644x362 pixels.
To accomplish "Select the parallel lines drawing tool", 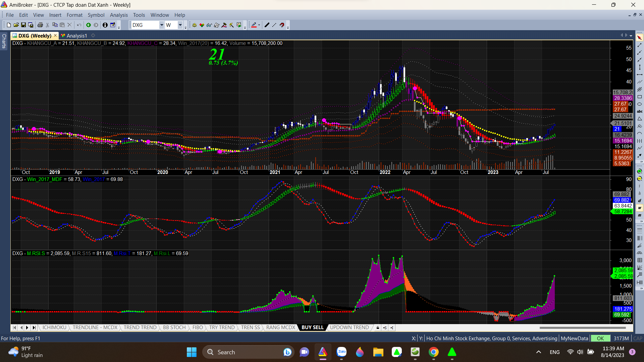I will pos(640,82).
